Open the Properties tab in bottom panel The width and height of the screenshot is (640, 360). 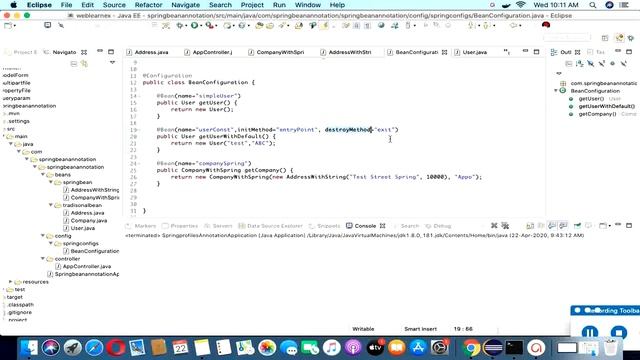(x=184, y=226)
